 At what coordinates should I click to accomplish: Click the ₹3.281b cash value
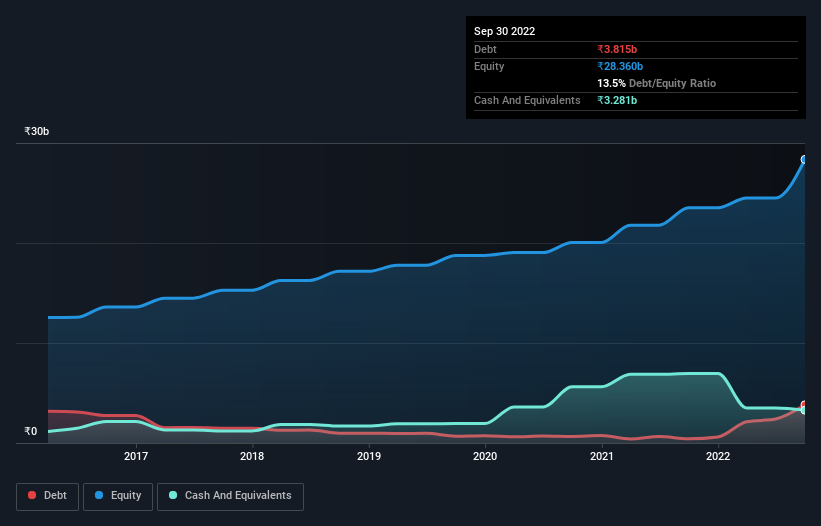pyautogui.click(x=617, y=100)
